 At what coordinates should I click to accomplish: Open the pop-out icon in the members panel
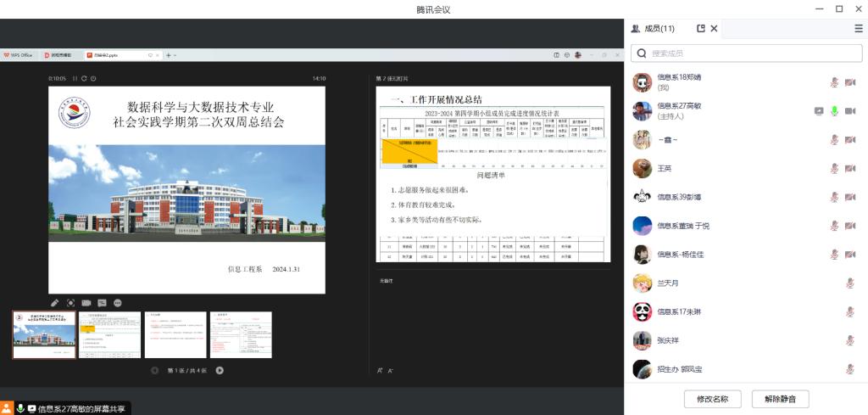(x=701, y=28)
